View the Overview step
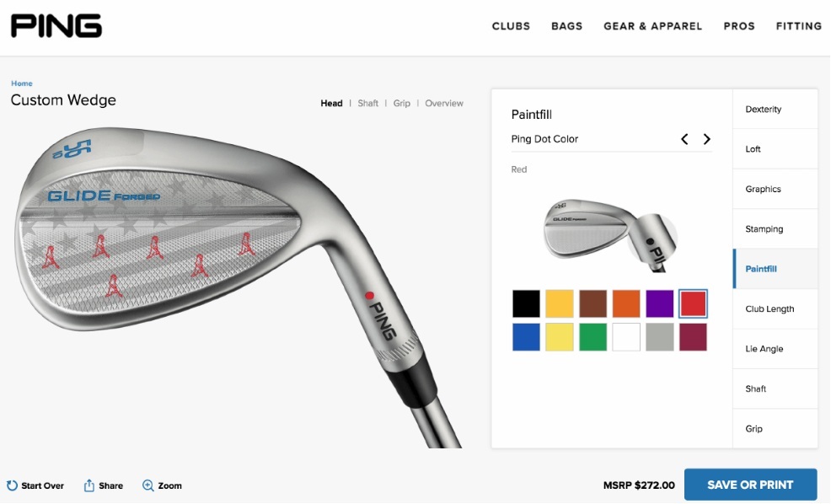Screen dimensions: 831x504 [x=444, y=104]
